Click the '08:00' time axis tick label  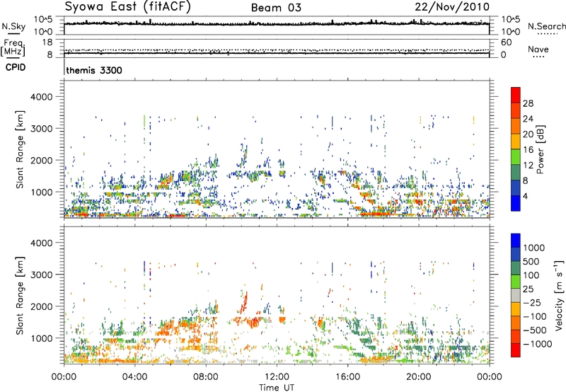(206, 377)
